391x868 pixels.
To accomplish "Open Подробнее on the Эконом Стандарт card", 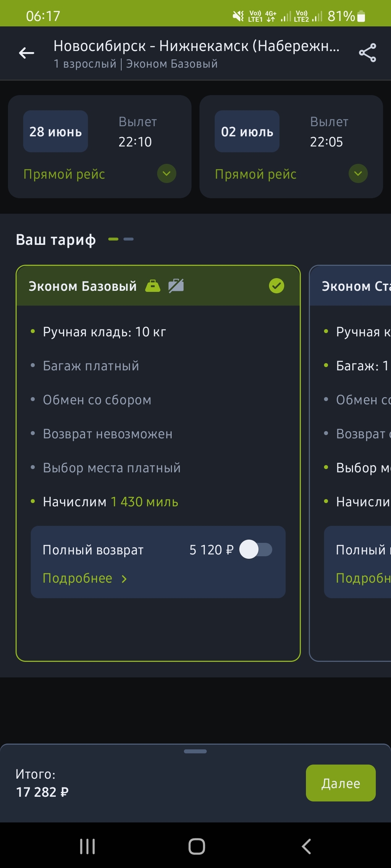I will pos(363,578).
